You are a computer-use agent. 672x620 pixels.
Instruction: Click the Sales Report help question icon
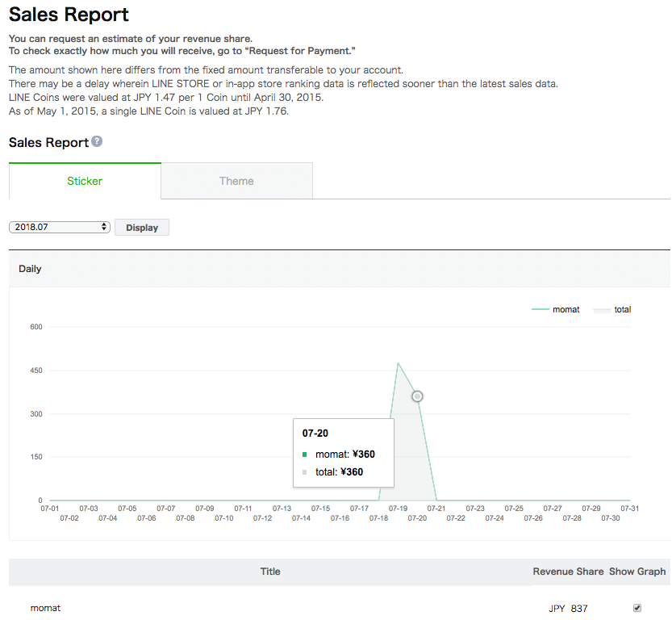point(97,141)
